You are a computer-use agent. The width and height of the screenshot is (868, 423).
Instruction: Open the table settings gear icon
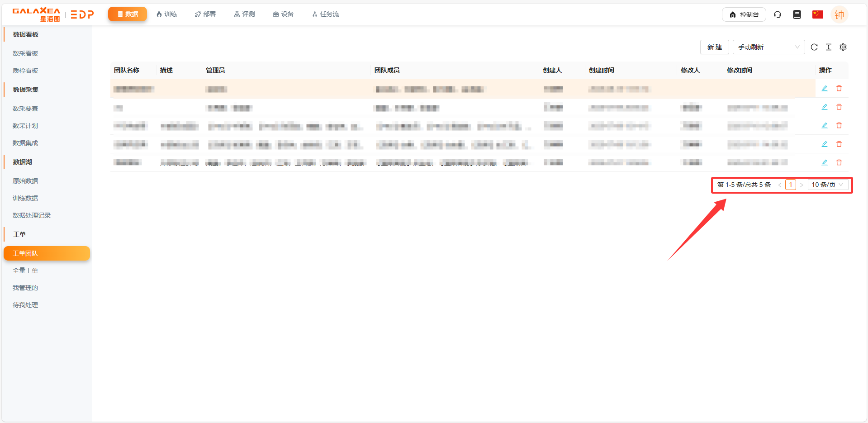click(x=843, y=47)
